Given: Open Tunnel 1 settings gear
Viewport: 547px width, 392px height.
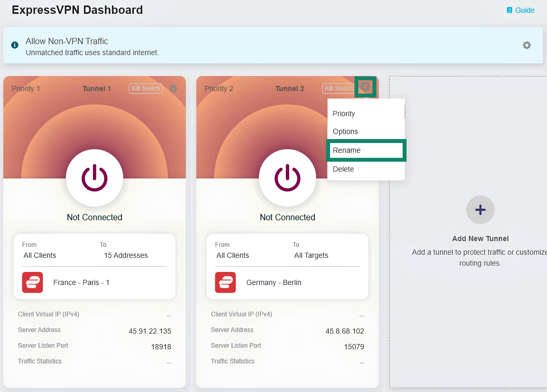Looking at the screenshot, I should pyautogui.click(x=173, y=88).
